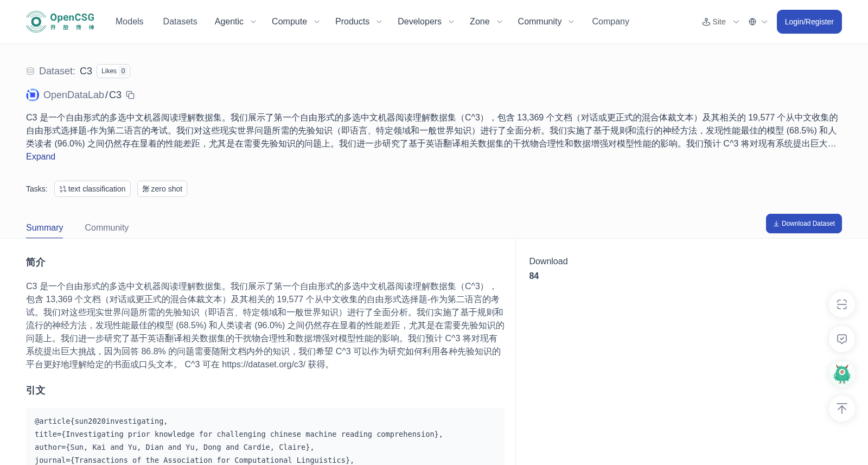This screenshot has width=868, height=465.
Task: Expand the language dropdown chevron
Action: 764,22
